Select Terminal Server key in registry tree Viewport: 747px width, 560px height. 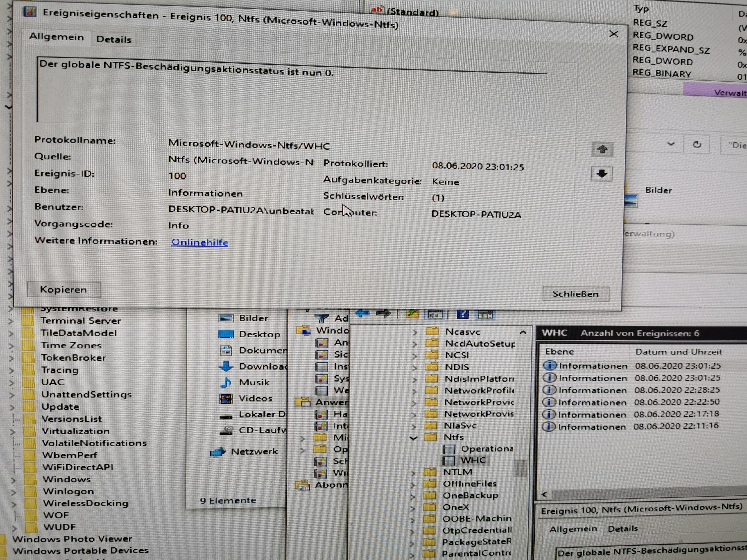[x=80, y=321]
